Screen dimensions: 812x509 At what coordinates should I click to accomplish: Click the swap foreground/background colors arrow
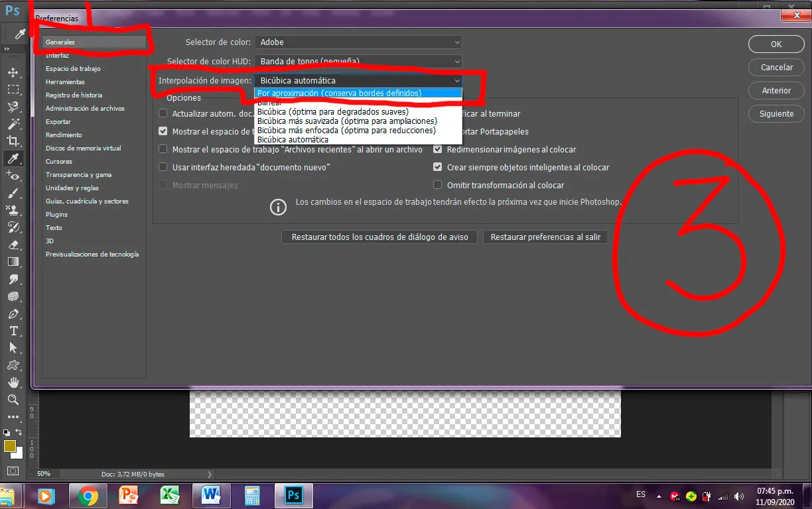pos(18,432)
